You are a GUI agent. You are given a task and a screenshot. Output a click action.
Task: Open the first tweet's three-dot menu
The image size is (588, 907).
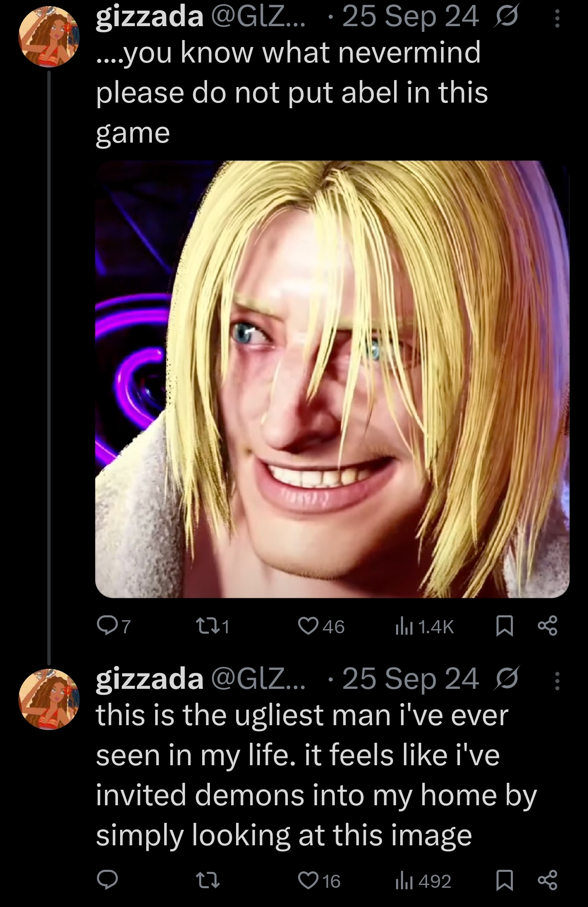pos(557,19)
